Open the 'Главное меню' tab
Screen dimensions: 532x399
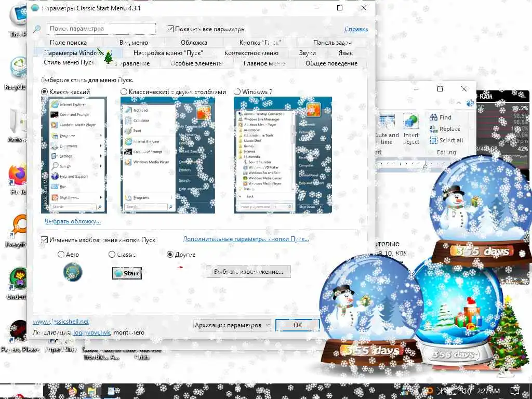(264, 63)
